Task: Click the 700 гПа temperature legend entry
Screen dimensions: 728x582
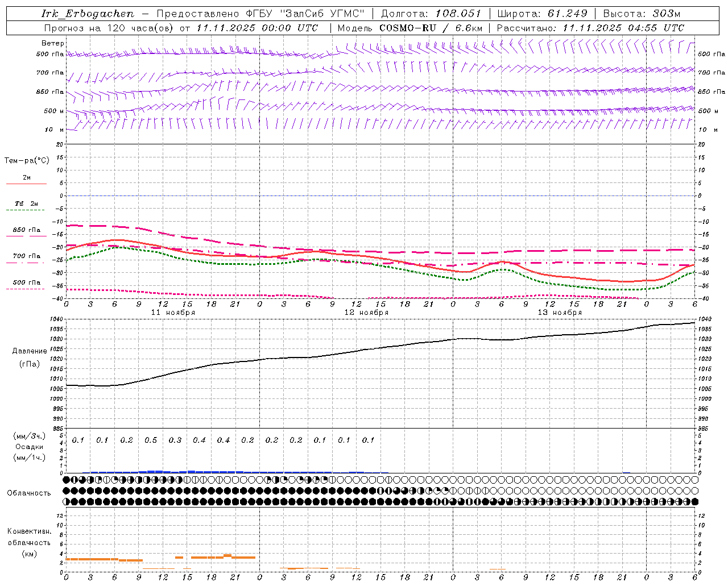Action: click(26, 256)
